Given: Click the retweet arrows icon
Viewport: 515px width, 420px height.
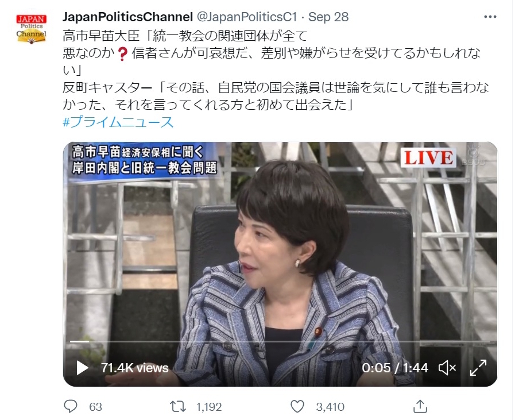Looking at the screenshot, I should point(178,407).
